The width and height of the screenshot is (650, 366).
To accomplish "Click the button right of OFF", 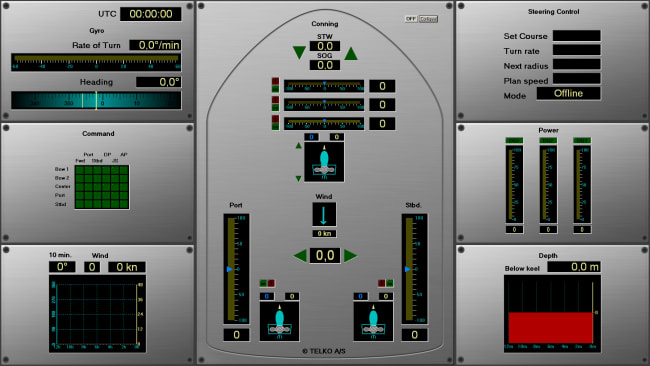I will point(428,19).
